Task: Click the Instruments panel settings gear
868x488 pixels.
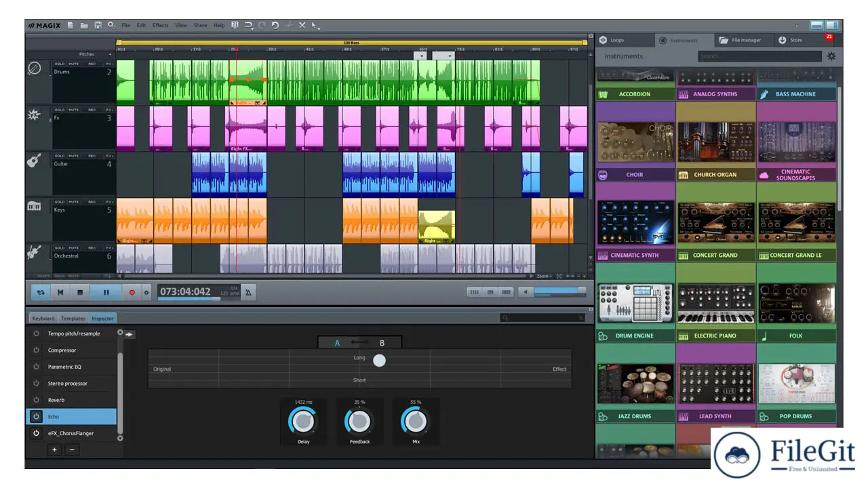Action: point(831,56)
